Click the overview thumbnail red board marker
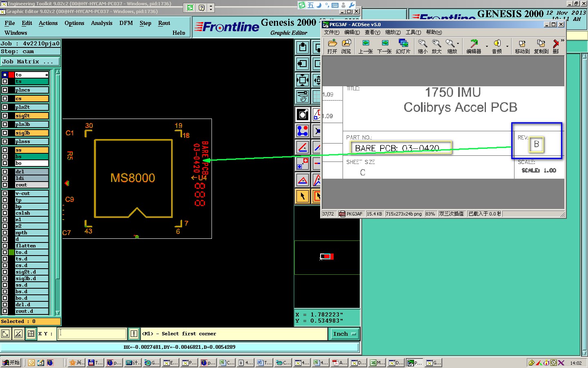The image size is (588, 368). 327,257
